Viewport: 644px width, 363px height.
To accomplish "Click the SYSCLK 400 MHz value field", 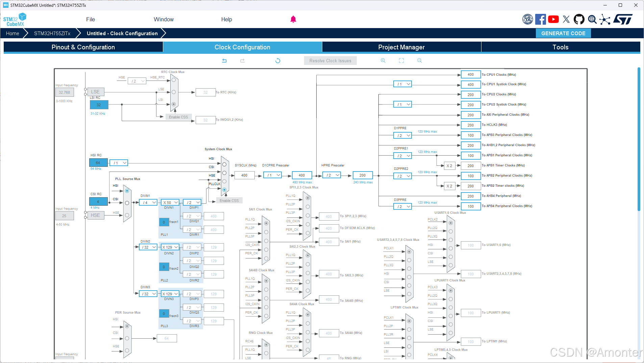I will click(244, 175).
